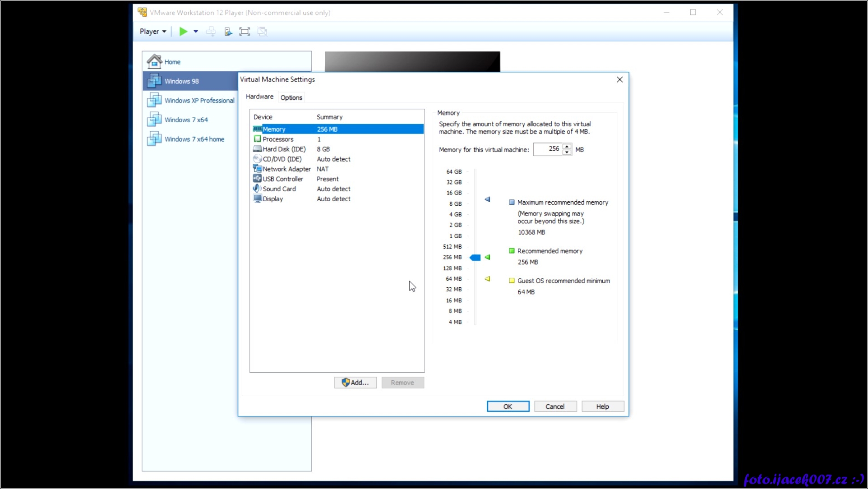Viewport: 868px width, 489px height.
Task: Select the Sound Card device
Action: point(279,189)
